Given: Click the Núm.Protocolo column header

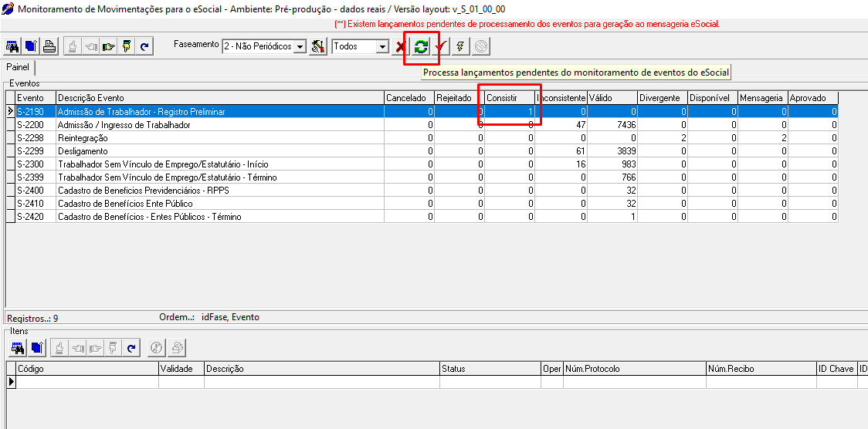Looking at the screenshot, I should click(x=634, y=369).
